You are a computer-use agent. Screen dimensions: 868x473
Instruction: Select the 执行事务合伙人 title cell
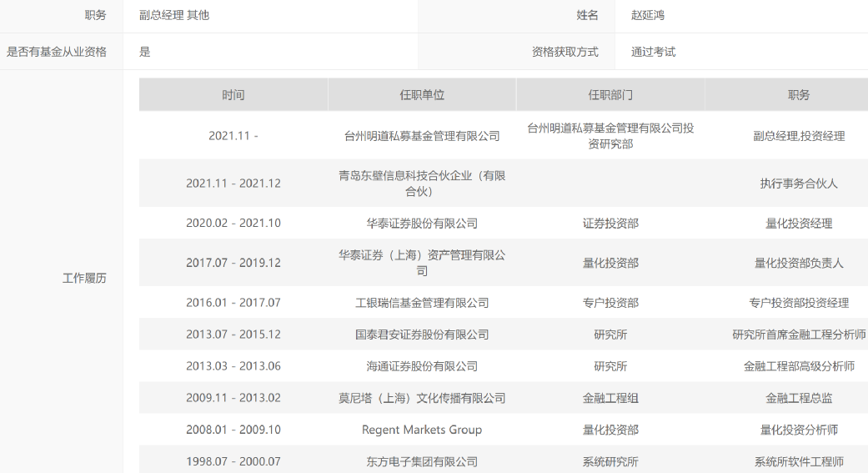tap(798, 184)
